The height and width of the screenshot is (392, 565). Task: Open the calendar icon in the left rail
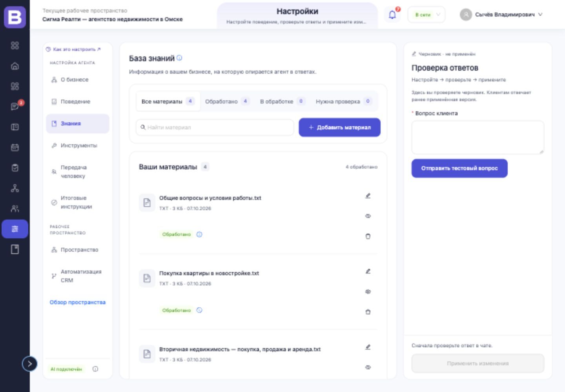pos(15,147)
